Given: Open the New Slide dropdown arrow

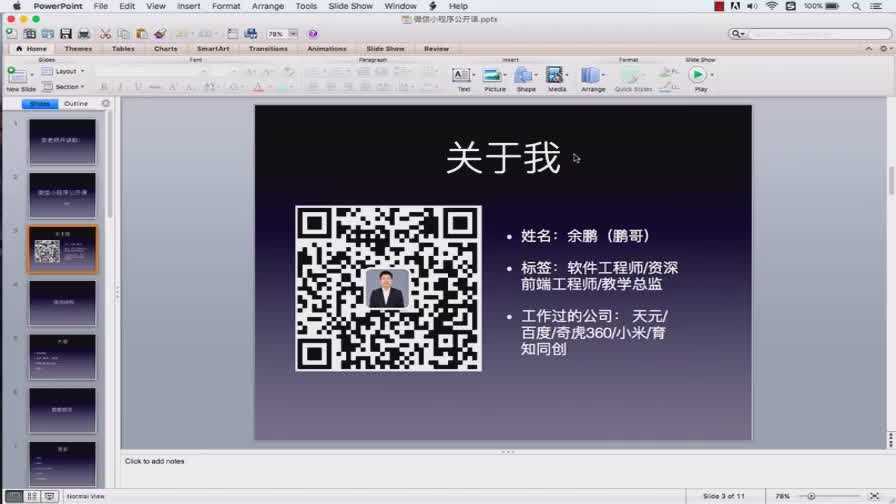Looking at the screenshot, I should (x=32, y=75).
